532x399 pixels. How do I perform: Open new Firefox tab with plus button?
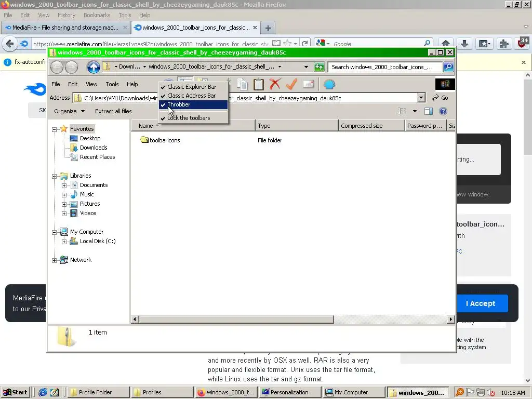tap(268, 28)
